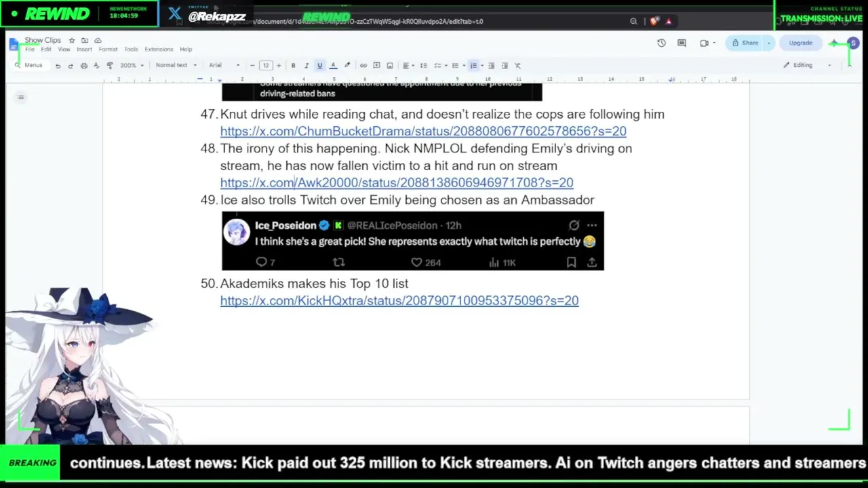Decrease the font size
This screenshot has height=488, width=868.
click(x=252, y=66)
